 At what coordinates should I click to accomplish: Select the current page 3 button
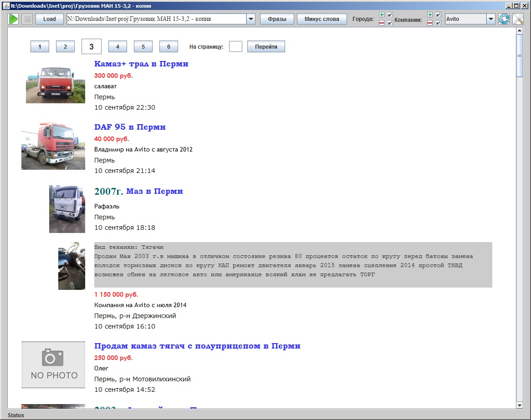tap(92, 47)
